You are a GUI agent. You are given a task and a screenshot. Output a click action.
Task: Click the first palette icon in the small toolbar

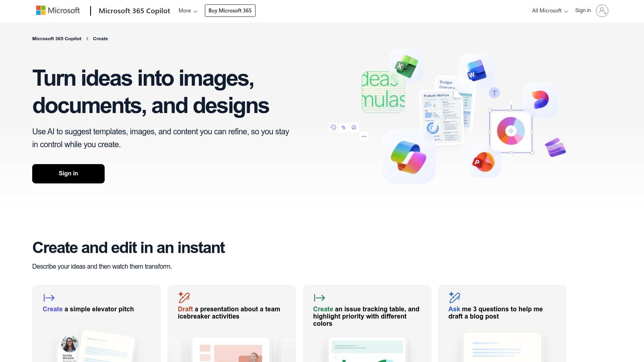333,128
